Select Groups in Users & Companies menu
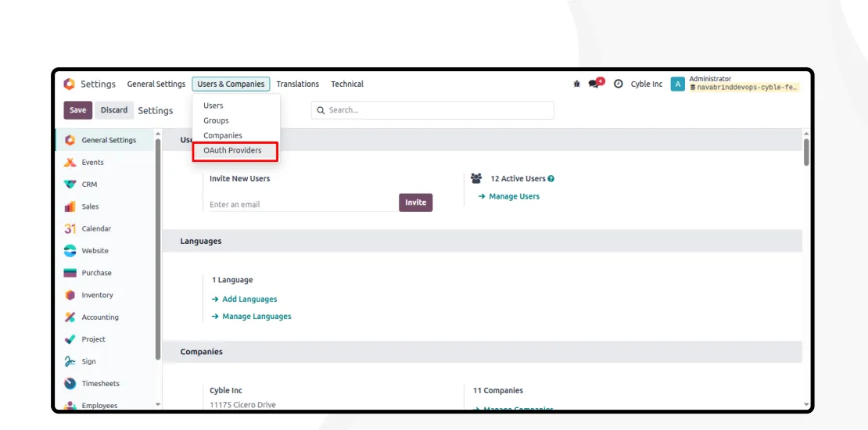This screenshot has height=430, width=868. [x=216, y=120]
